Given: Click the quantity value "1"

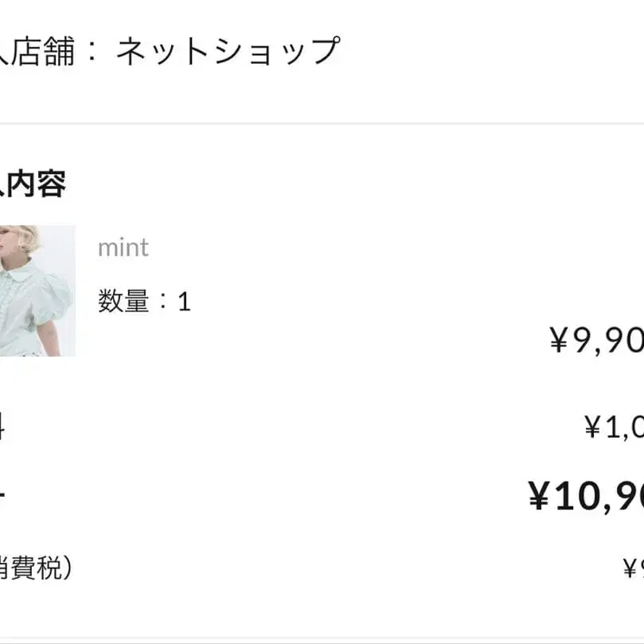Looking at the screenshot, I should tap(184, 302).
